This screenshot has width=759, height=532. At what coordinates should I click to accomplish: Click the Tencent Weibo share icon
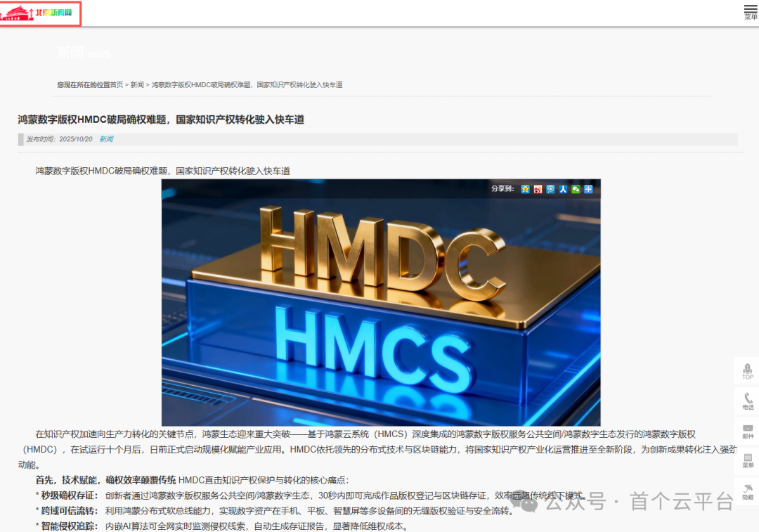(550, 189)
